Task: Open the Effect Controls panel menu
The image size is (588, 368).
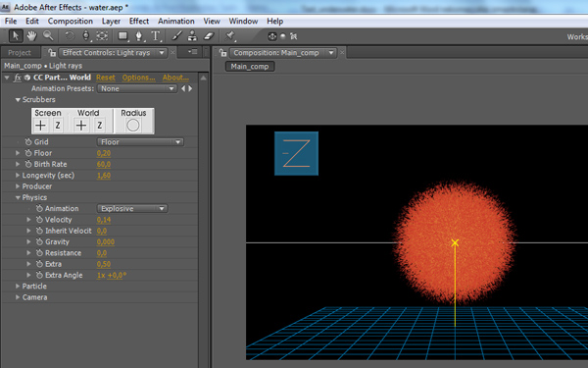Action: (193, 52)
